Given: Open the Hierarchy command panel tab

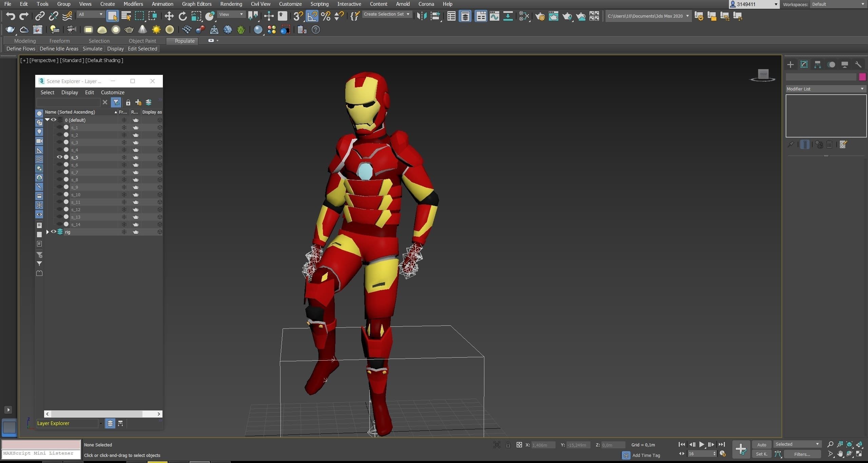Looking at the screenshot, I should point(817,64).
